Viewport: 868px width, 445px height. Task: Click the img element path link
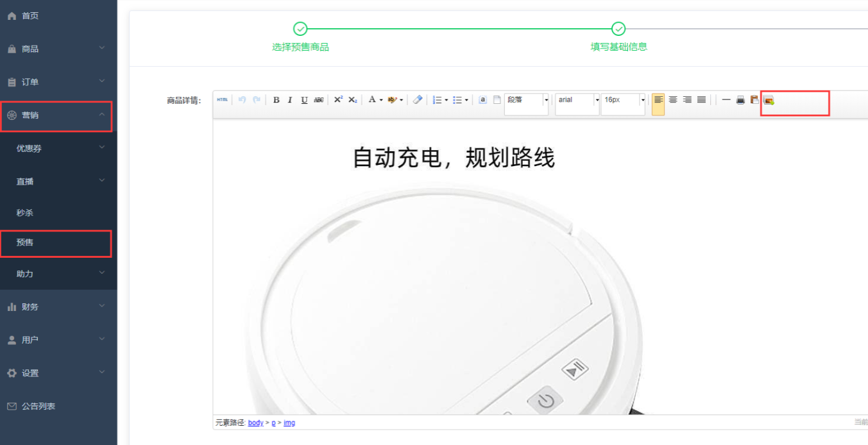(289, 423)
